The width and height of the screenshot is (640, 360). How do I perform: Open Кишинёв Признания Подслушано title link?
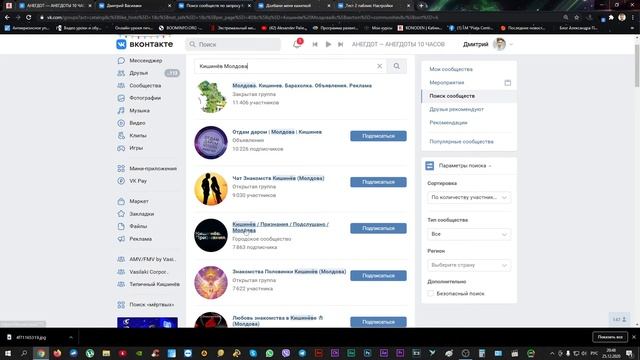(280, 227)
